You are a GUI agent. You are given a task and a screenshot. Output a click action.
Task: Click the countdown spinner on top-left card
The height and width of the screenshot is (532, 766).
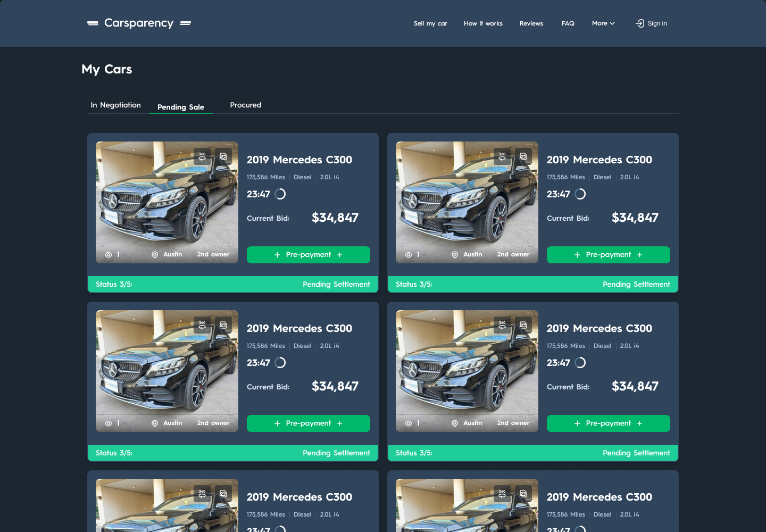pyautogui.click(x=280, y=194)
